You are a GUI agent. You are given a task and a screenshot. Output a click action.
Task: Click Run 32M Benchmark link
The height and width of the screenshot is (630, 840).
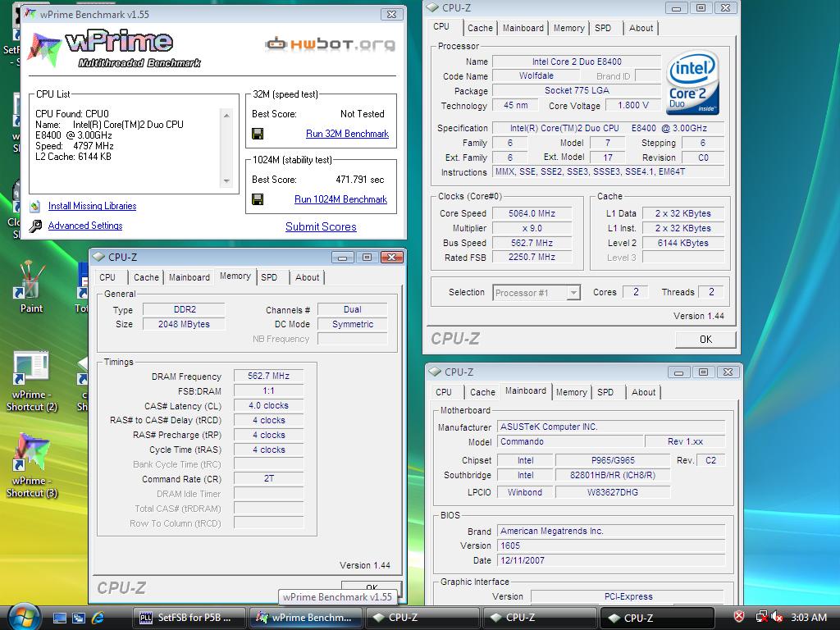coord(347,134)
